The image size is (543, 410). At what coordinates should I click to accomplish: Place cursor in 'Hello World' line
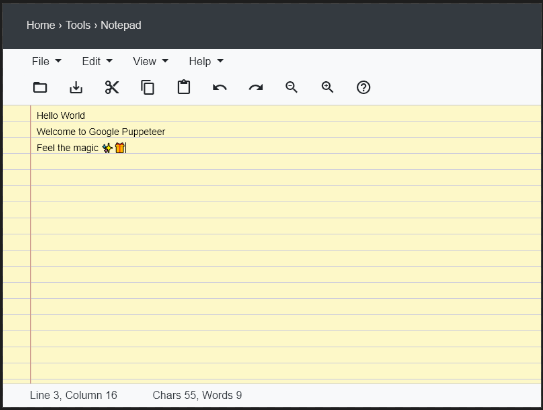click(x=61, y=115)
